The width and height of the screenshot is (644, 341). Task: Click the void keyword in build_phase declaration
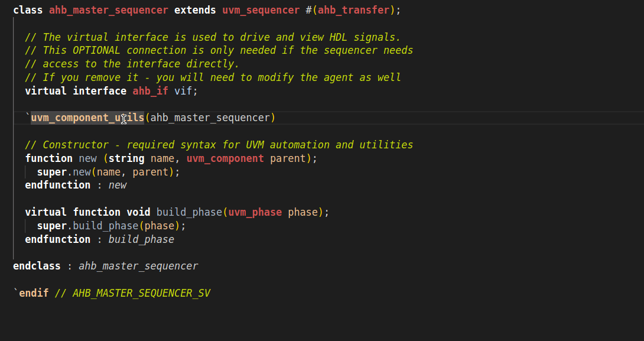click(138, 212)
